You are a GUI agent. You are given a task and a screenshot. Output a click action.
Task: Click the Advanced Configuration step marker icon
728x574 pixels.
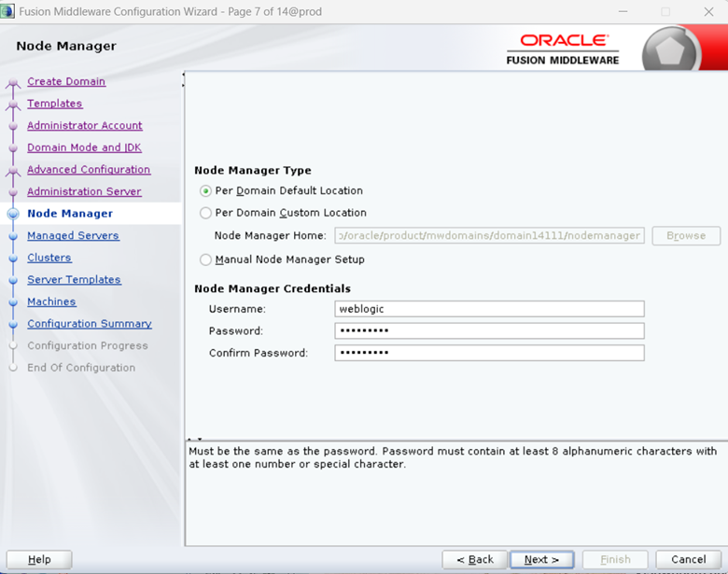[13, 172]
